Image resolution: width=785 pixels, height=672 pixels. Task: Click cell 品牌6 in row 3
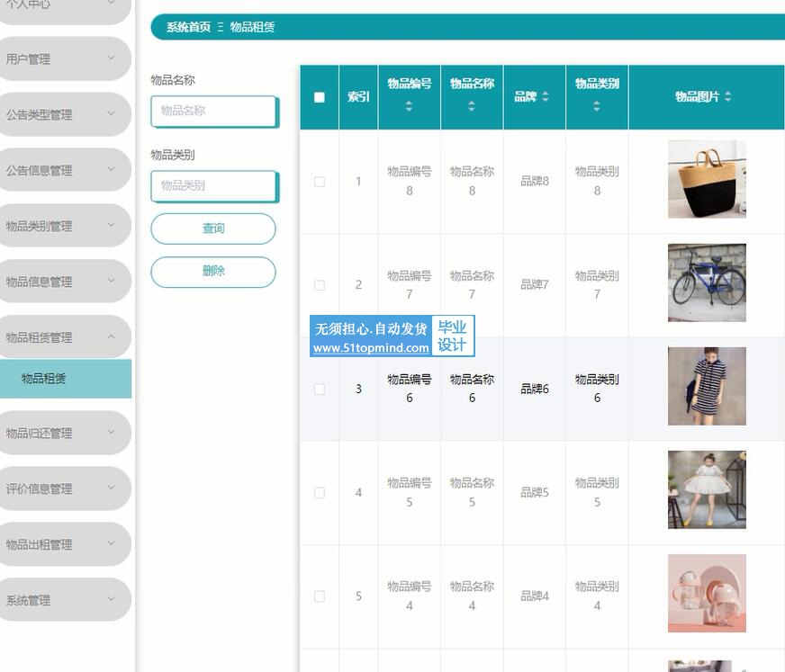point(535,389)
